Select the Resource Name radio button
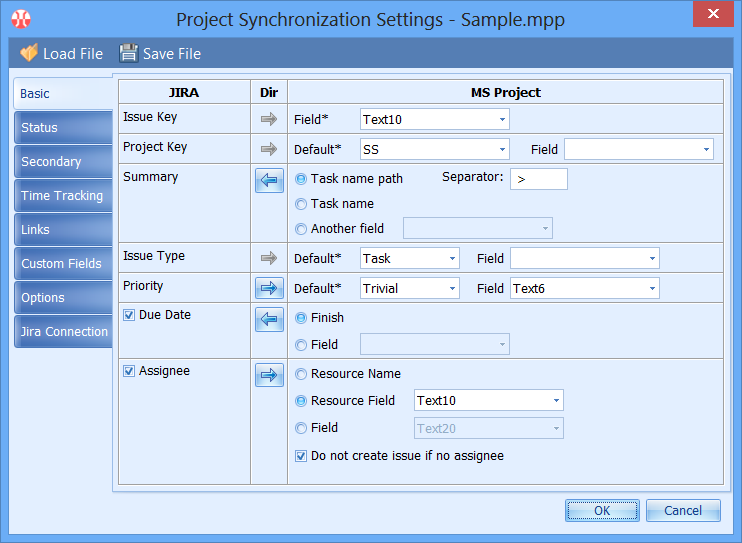The height and width of the screenshot is (543, 742). coord(302,374)
